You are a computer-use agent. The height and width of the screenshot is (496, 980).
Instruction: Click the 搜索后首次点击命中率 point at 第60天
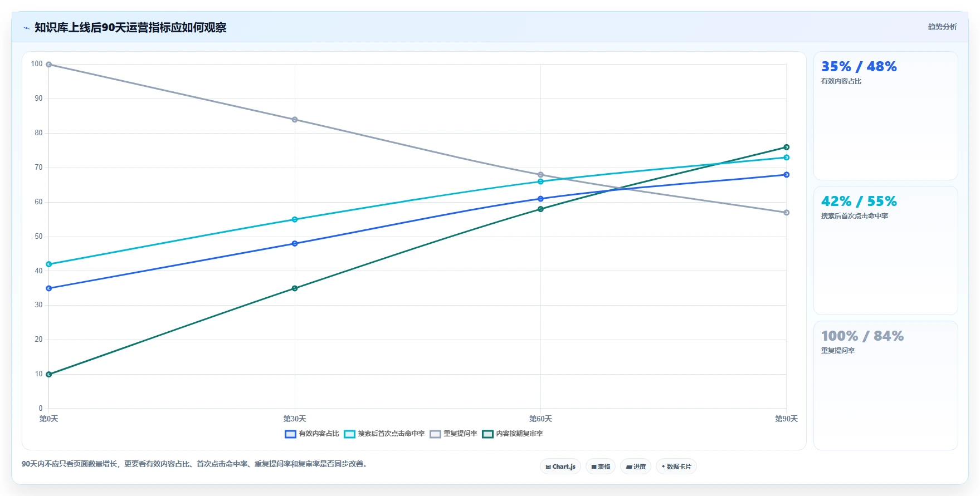(x=540, y=181)
